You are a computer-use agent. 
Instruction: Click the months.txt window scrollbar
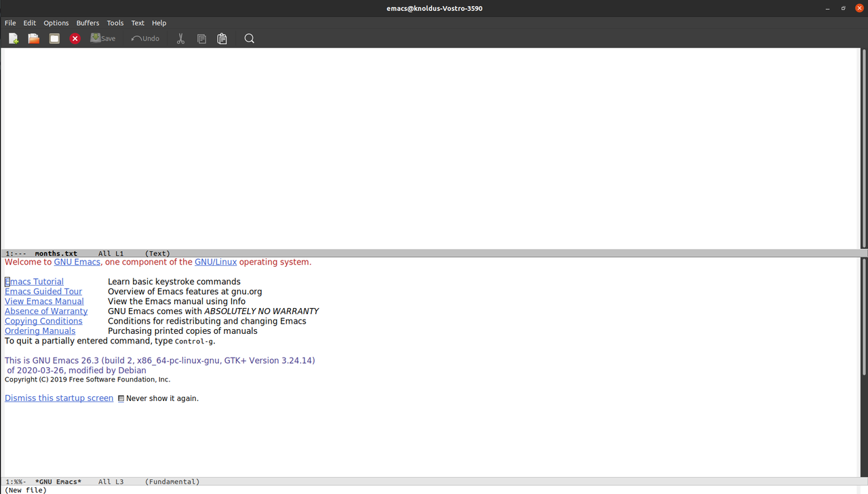[x=864, y=148]
